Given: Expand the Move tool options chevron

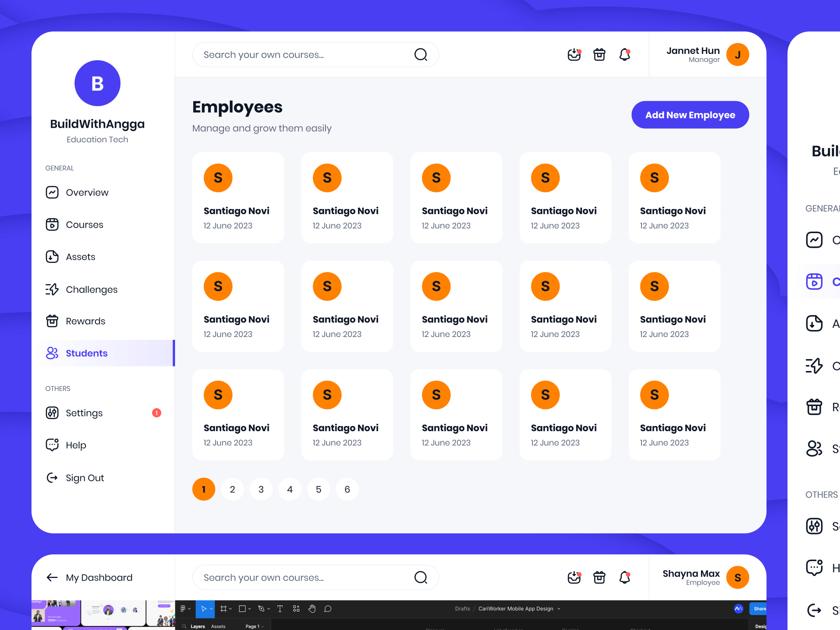Looking at the screenshot, I should [211, 609].
